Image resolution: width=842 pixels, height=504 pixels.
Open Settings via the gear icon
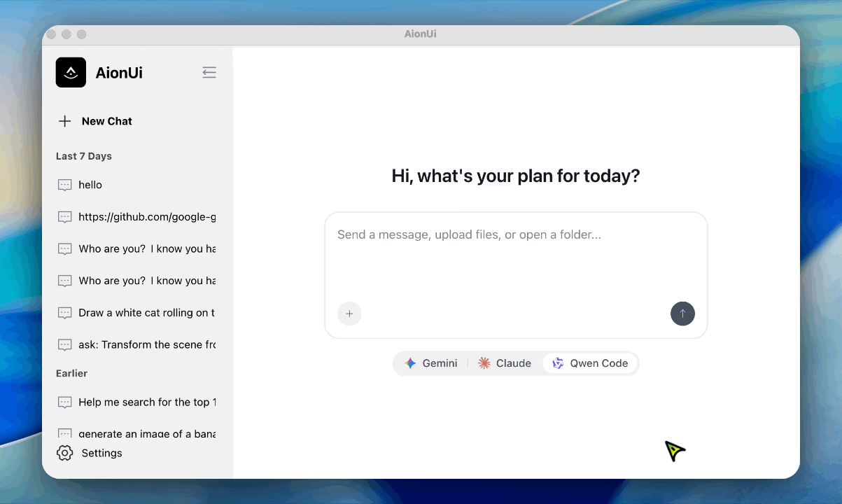click(x=65, y=453)
